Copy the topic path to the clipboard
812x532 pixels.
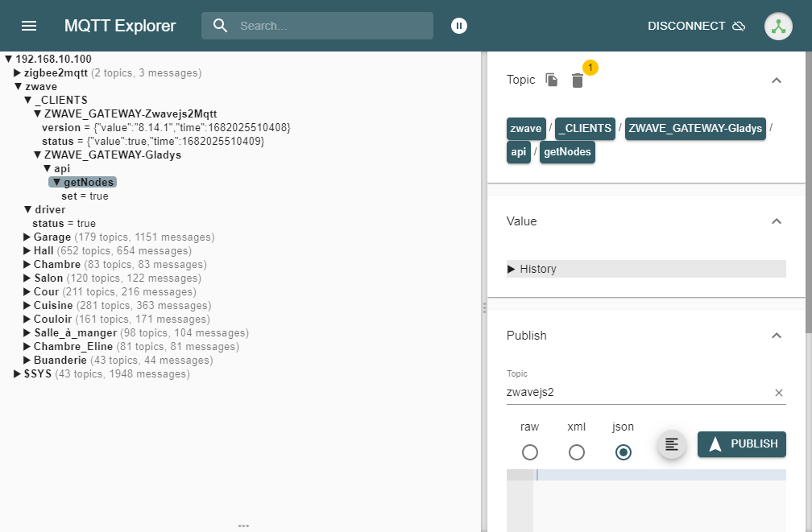point(552,80)
